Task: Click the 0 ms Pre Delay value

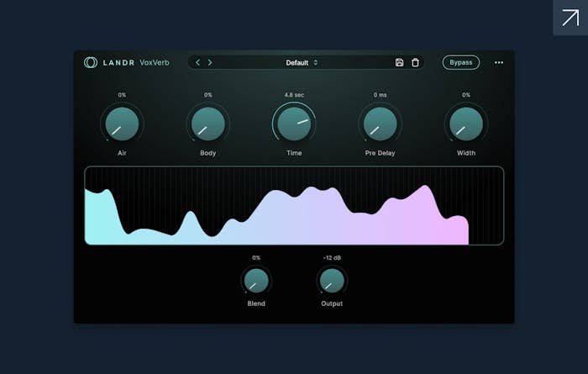Action: [380, 95]
